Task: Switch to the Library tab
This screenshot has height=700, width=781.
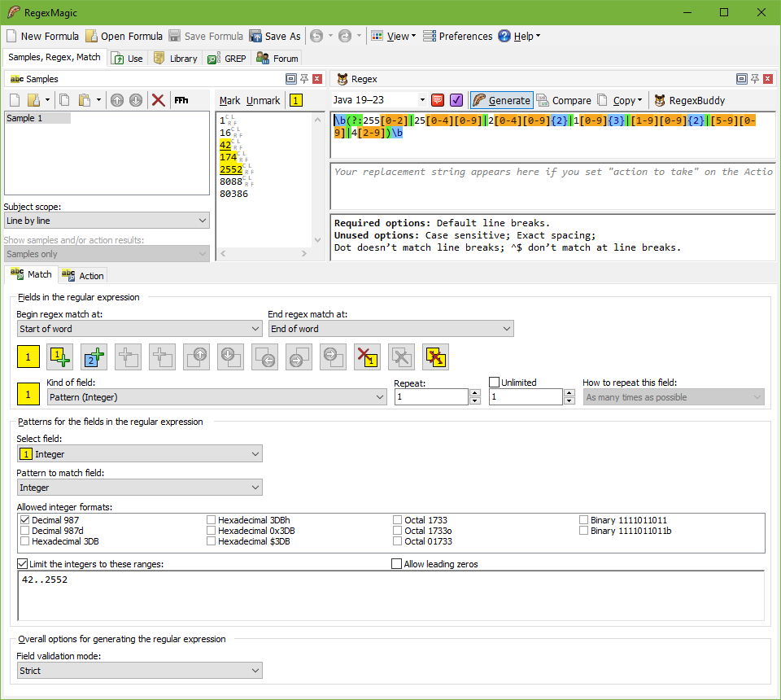Action: pyautogui.click(x=176, y=59)
